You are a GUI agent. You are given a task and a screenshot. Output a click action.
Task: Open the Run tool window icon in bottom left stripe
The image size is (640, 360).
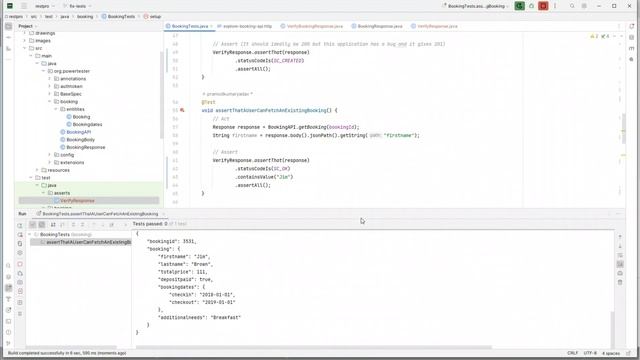(x=8, y=288)
